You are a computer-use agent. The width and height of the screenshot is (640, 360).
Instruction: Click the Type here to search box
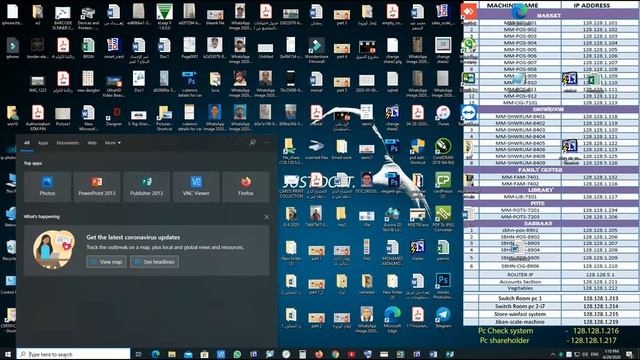tap(73, 354)
